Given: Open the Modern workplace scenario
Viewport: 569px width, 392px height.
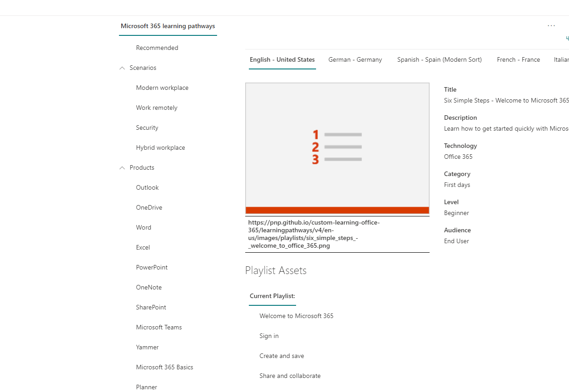Looking at the screenshot, I should click(x=162, y=88).
